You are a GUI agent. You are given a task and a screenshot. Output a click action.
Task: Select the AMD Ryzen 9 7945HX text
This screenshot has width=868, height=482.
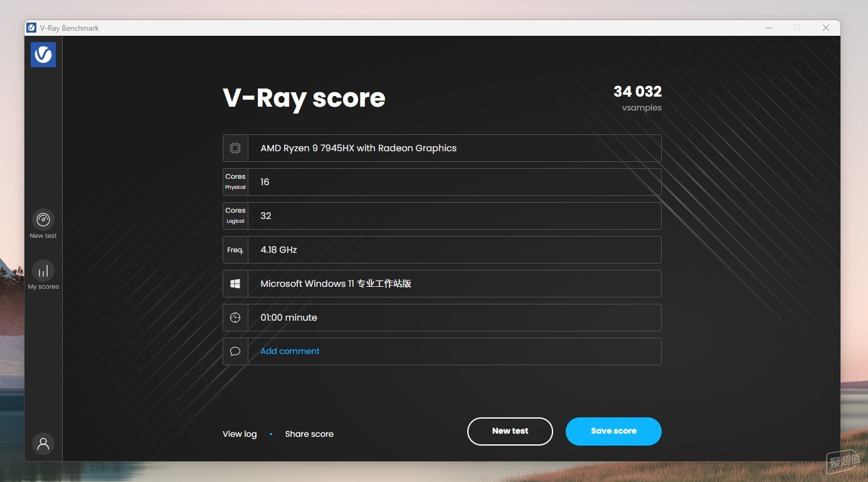click(358, 148)
